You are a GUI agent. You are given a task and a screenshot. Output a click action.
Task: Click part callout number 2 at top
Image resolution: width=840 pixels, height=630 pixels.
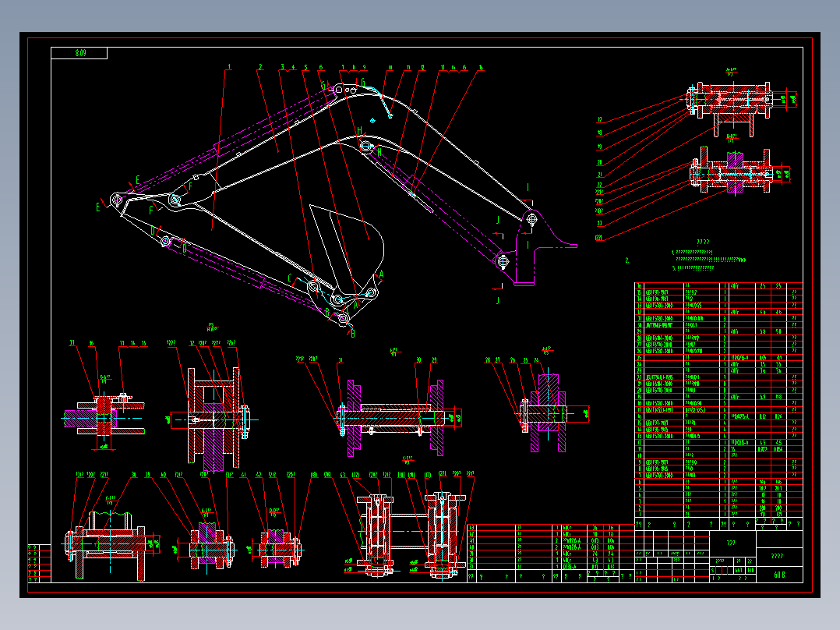[x=260, y=67]
